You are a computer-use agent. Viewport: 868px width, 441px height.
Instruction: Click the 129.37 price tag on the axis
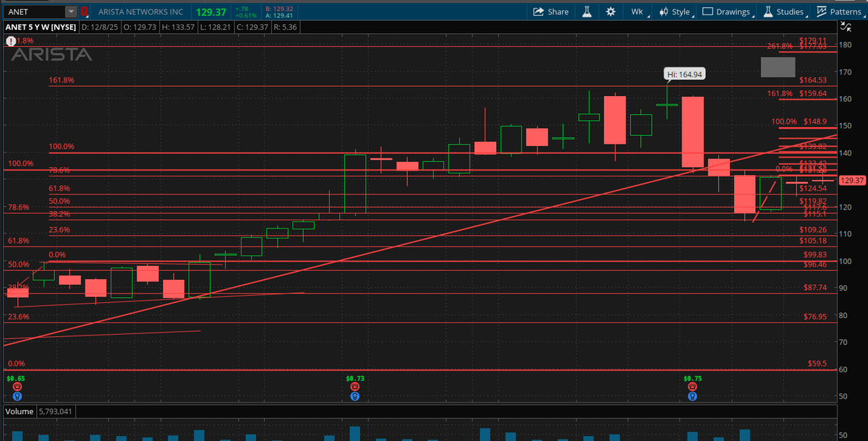[x=854, y=180]
